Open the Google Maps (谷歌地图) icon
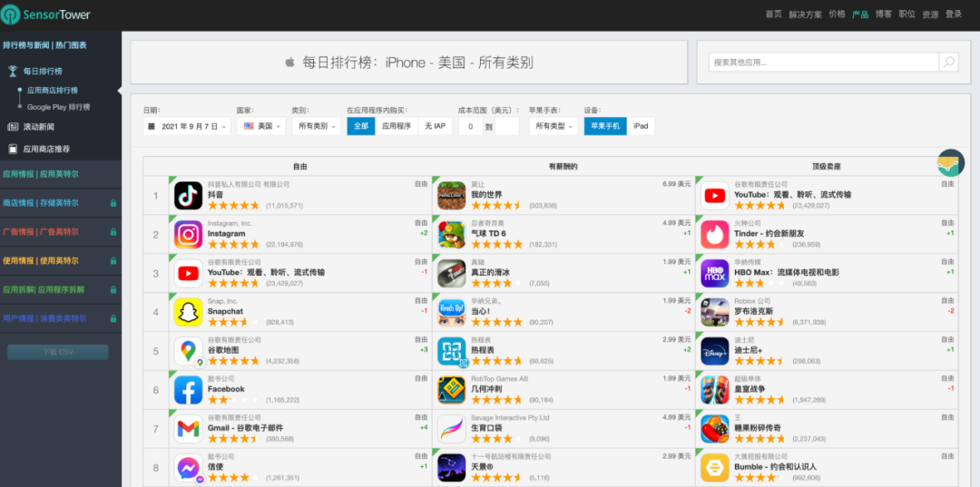The height and width of the screenshot is (487, 980). click(188, 351)
